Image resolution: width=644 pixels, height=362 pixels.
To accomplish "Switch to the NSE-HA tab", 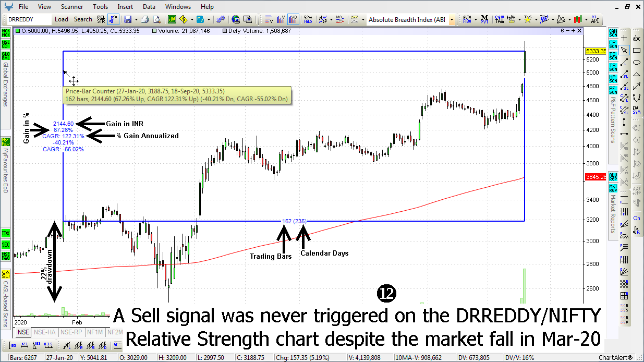I will [x=44, y=332].
